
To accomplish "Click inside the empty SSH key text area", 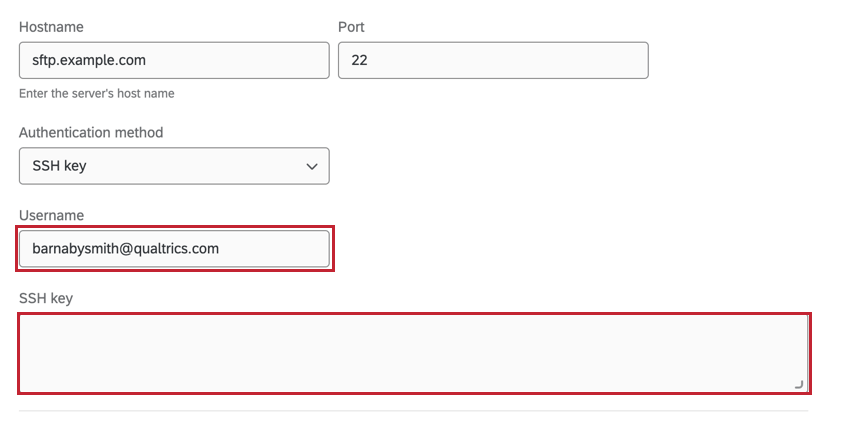I will click(413, 353).
